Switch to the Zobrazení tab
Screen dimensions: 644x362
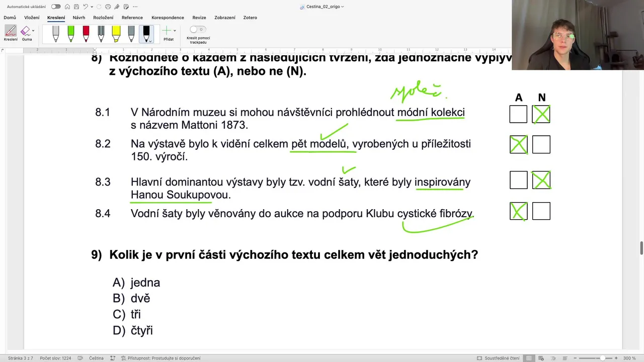[x=225, y=18]
